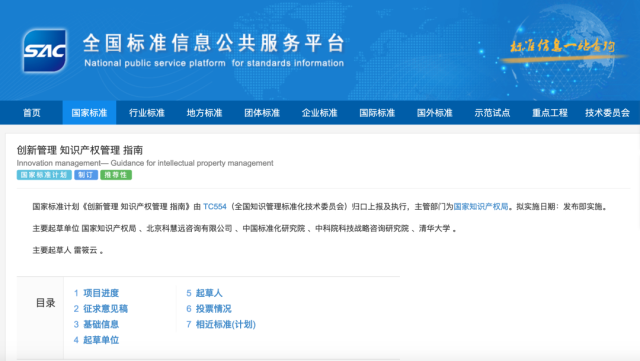Click drafting unit 北京科慧远咨询有限公司

click(189, 228)
